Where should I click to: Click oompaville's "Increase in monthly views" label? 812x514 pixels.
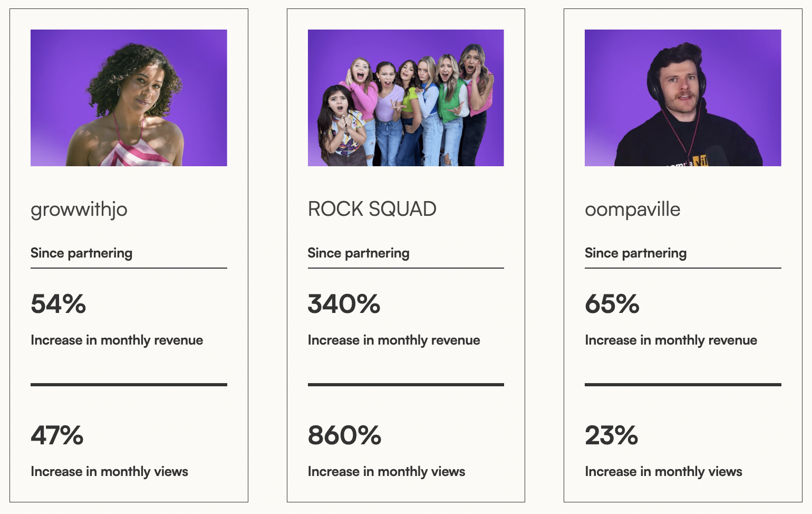(x=663, y=472)
